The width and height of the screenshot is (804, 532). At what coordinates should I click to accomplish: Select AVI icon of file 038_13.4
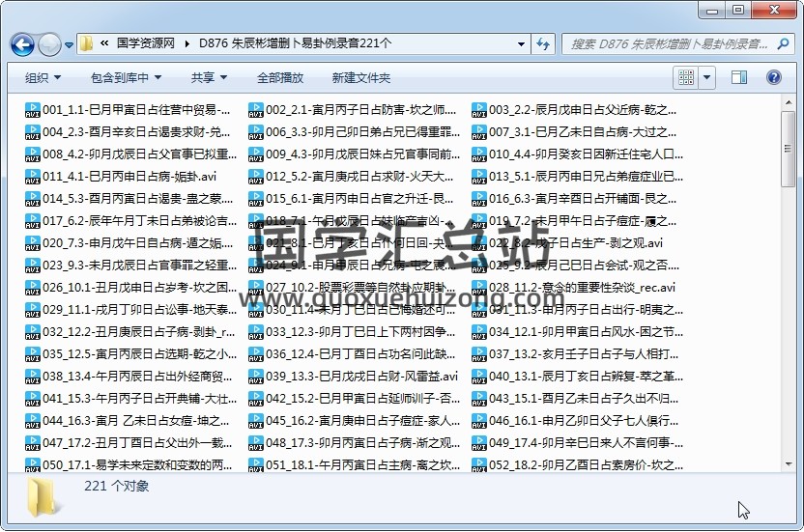[32, 378]
